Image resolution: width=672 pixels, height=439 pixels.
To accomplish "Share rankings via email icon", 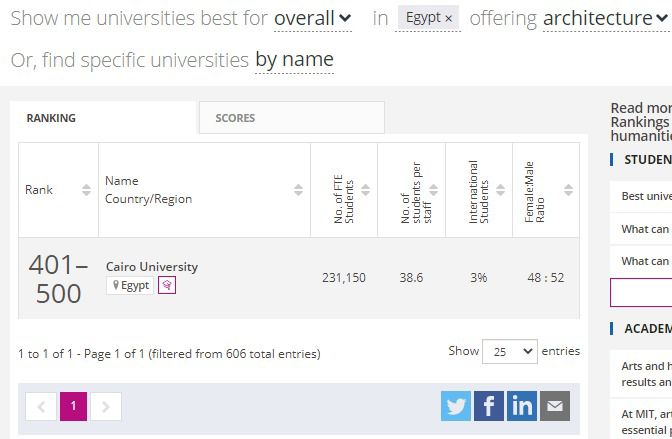I will pos(555,406).
